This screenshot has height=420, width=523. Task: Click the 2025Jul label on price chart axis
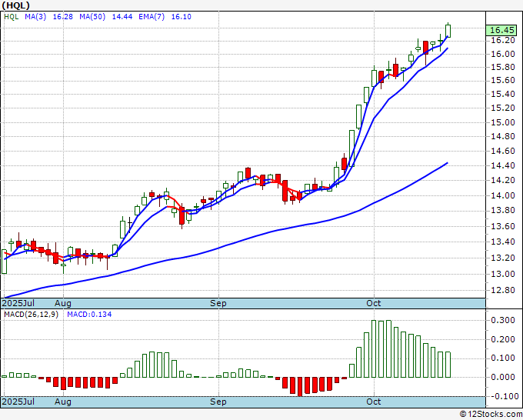18,303
